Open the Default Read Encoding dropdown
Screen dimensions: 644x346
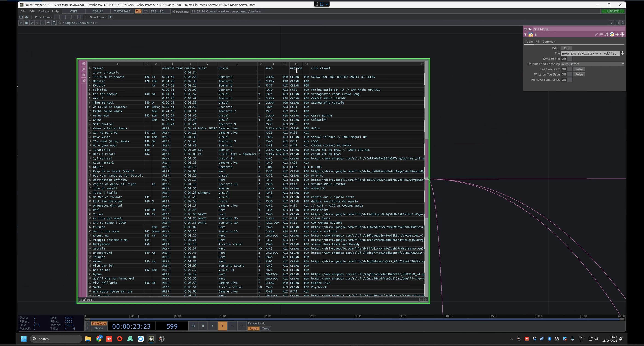click(x=592, y=64)
